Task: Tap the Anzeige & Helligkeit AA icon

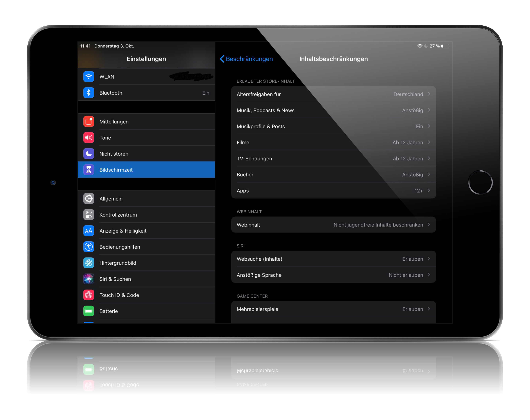Action: (x=88, y=231)
